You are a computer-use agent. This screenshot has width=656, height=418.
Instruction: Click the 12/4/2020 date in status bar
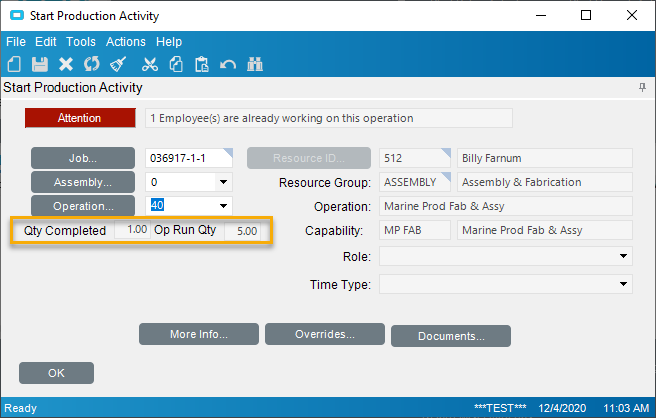pos(562,408)
